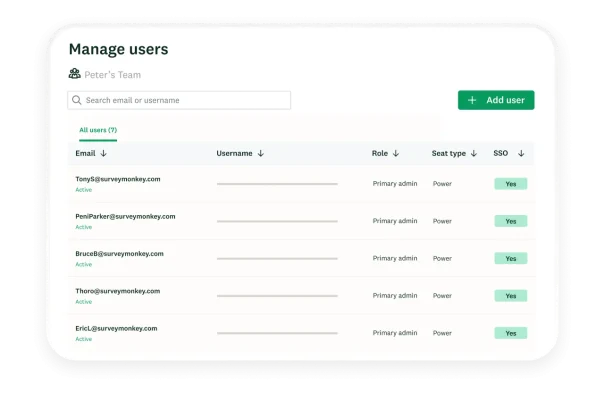
Task: Click the search email or username field
Action: pos(179,100)
